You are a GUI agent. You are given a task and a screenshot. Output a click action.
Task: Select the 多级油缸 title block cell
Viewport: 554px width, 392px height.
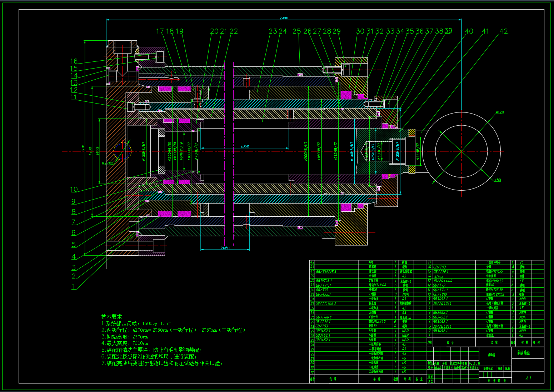524,353
